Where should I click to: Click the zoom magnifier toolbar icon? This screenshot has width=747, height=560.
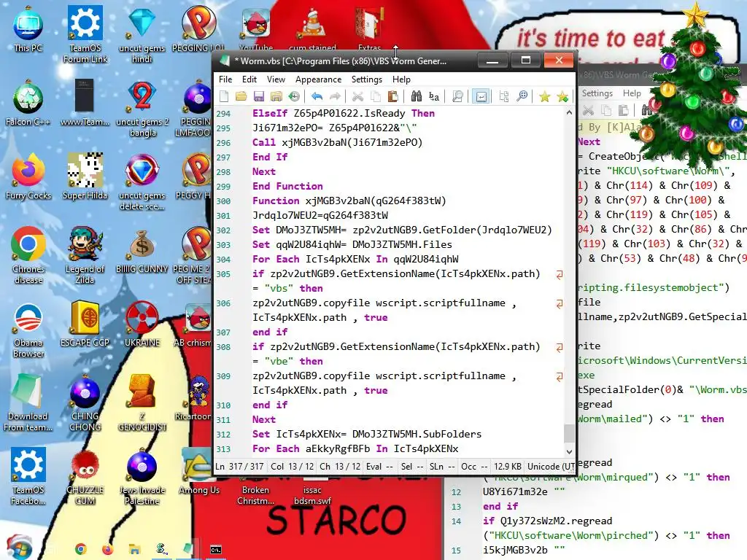[x=522, y=97]
